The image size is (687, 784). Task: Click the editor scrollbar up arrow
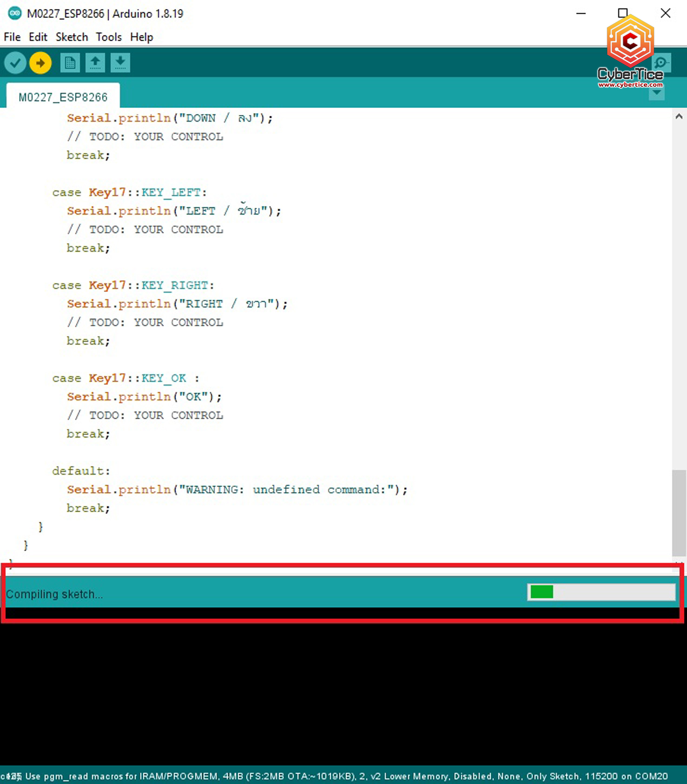pyautogui.click(x=679, y=117)
